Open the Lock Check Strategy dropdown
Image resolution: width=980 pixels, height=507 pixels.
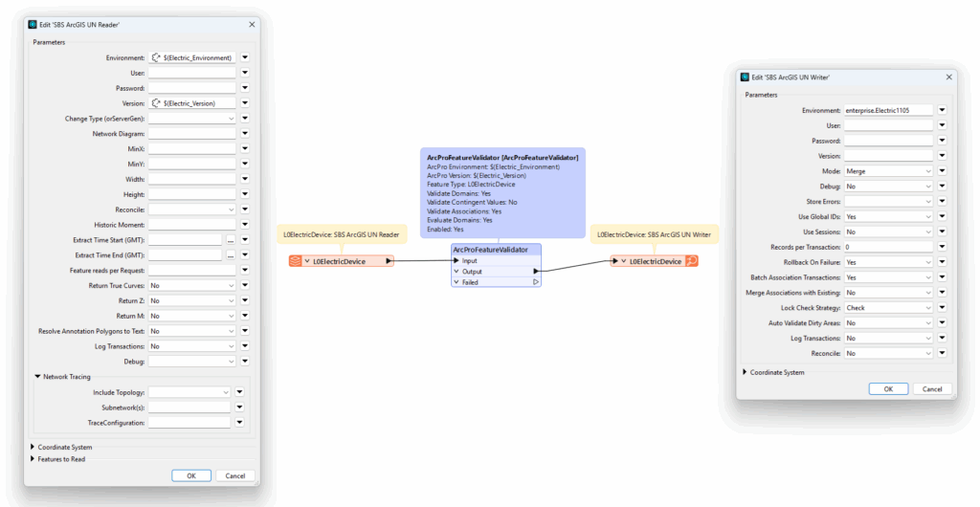pyautogui.click(x=887, y=308)
